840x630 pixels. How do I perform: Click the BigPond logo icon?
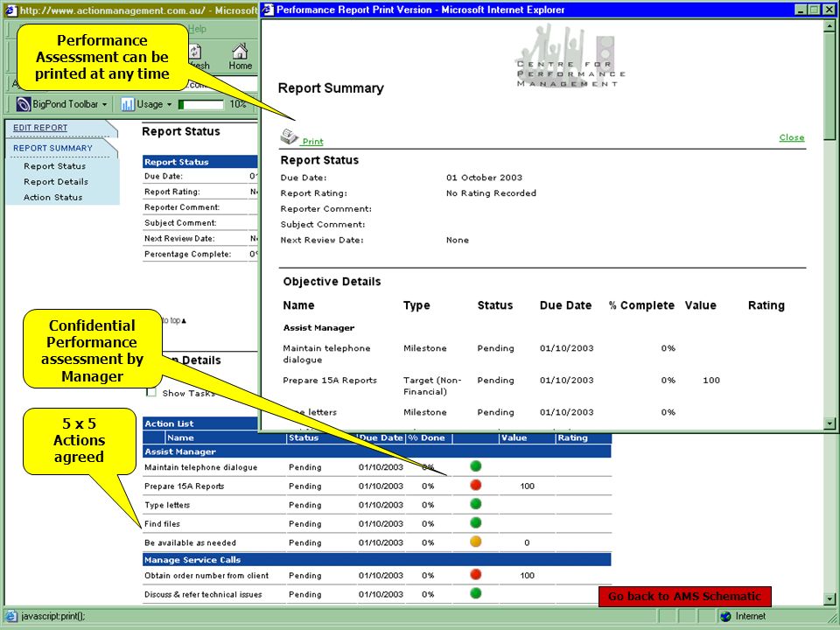[x=23, y=104]
